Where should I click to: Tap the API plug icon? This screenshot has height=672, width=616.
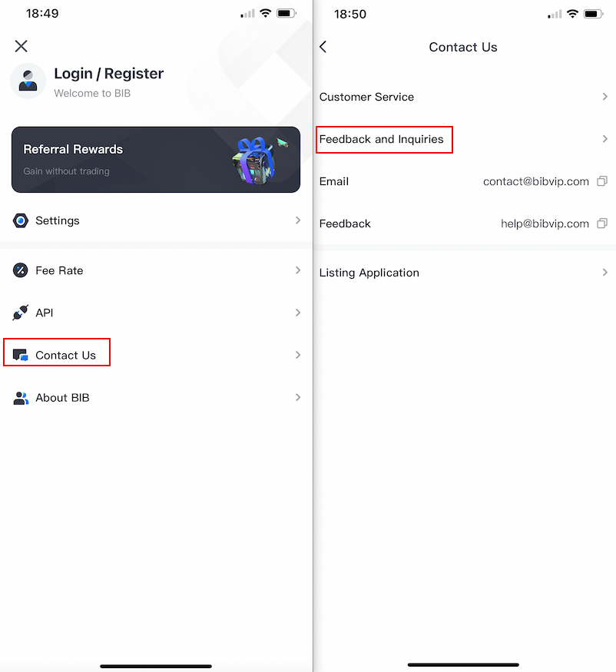(x=20, y=313)
